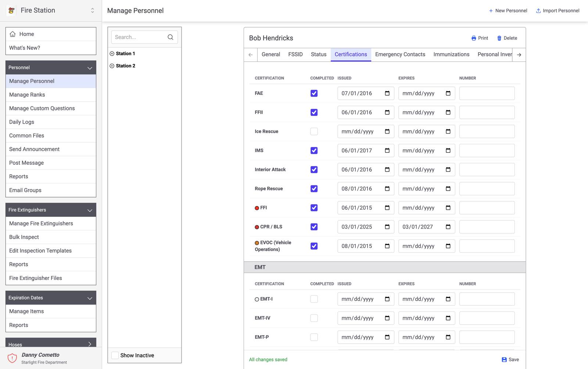Click the shield alert icon by Danny Cometto
The width and height of the screenshot is (588, 369).
pyautogui.click(x=12, y=358)
